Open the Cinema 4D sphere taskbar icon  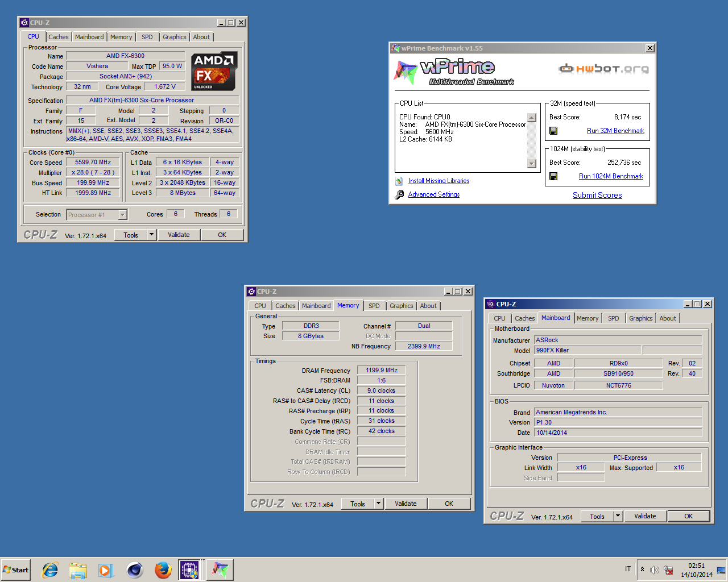click(135, 569)
